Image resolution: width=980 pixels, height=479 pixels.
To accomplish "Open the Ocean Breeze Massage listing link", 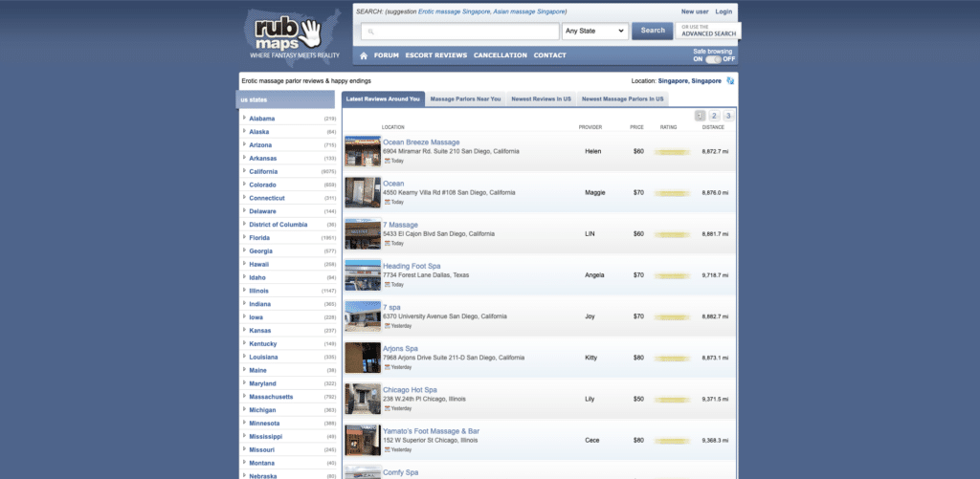I will click(421, 142).
